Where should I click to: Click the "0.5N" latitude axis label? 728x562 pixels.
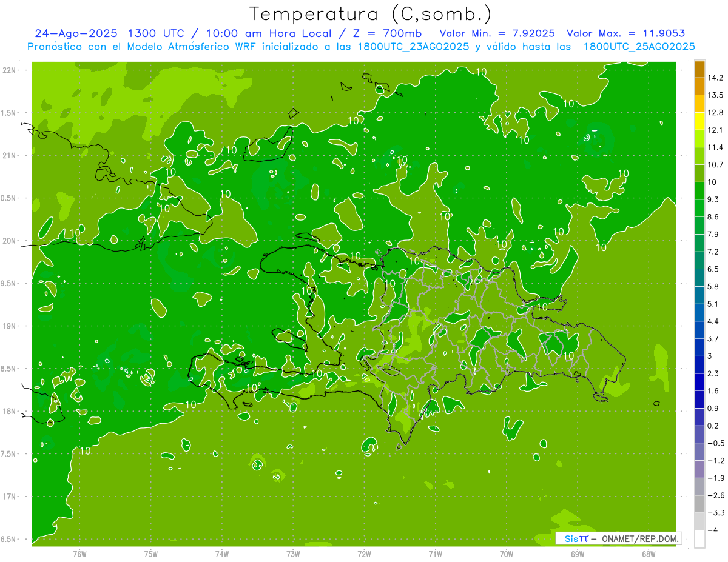[x=8, y=198]
